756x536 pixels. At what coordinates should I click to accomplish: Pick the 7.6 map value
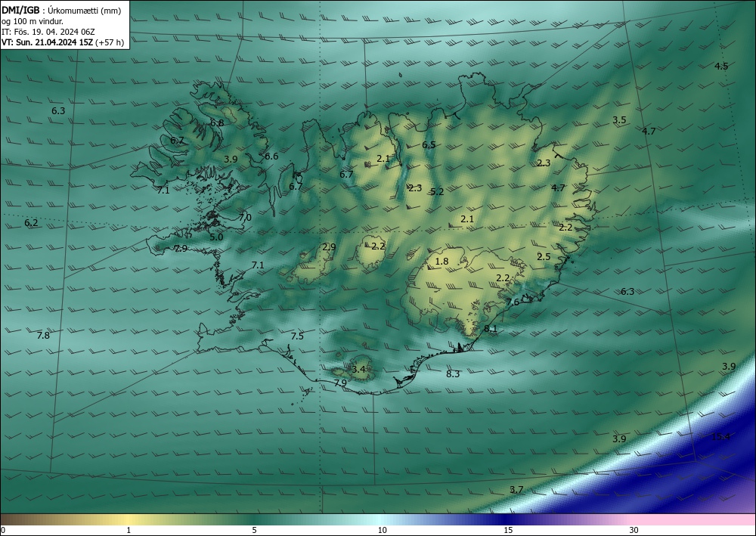point(513,302)
